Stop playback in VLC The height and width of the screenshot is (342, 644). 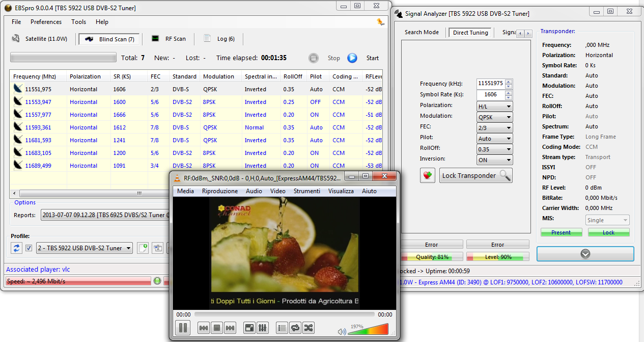[216, 328]
